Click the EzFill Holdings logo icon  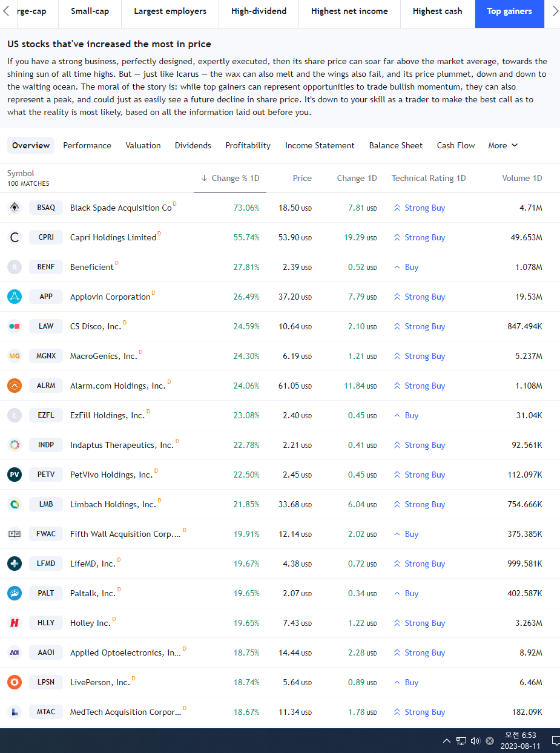pos(15,415)
